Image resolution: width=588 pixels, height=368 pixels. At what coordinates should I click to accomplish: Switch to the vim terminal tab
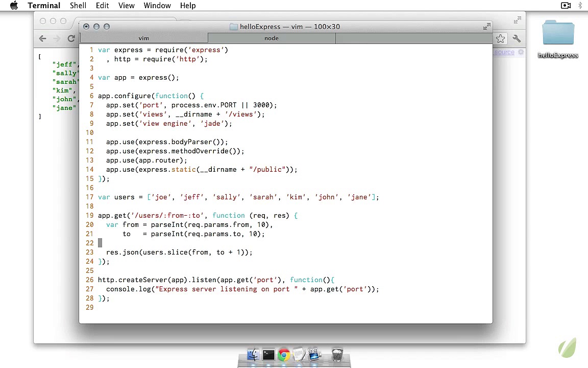tap(143, 38)
